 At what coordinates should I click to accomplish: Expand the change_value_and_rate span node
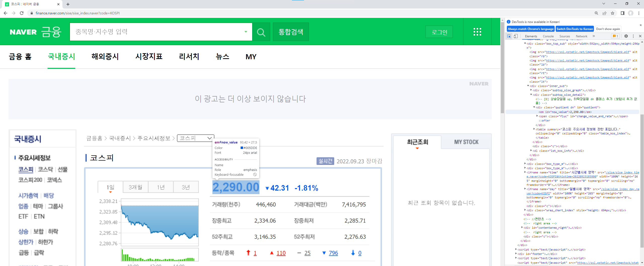[537, 116]
